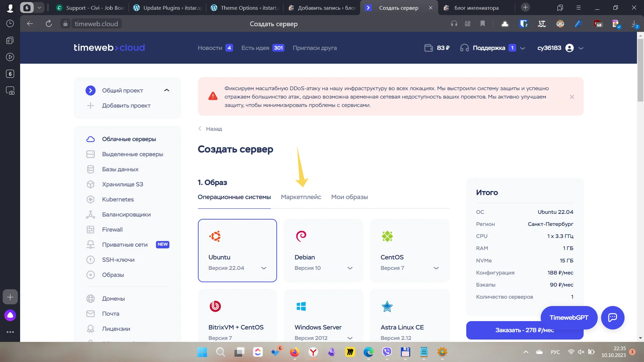Switch to Theme Options browser tab
The image size is (644, 362).
[245, 8]
